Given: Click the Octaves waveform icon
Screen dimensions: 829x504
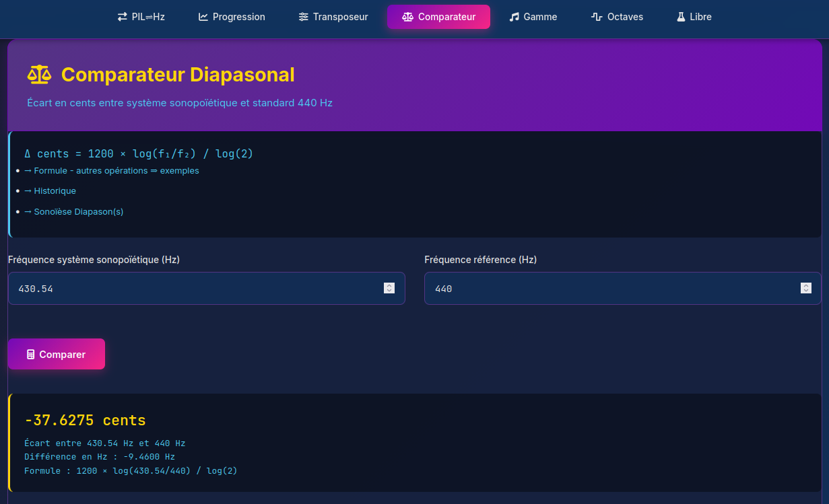Looking at the screenshot, I should 597,17.
